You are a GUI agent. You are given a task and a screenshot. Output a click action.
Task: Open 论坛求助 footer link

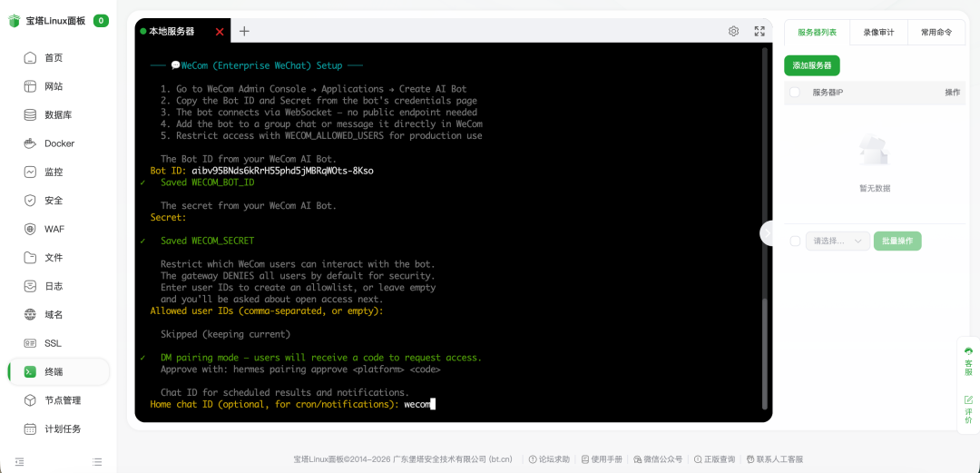(549, 459)
